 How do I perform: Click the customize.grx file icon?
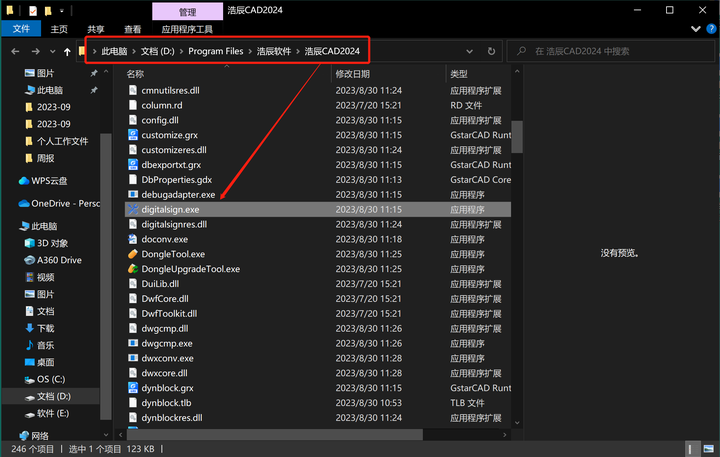133,135
